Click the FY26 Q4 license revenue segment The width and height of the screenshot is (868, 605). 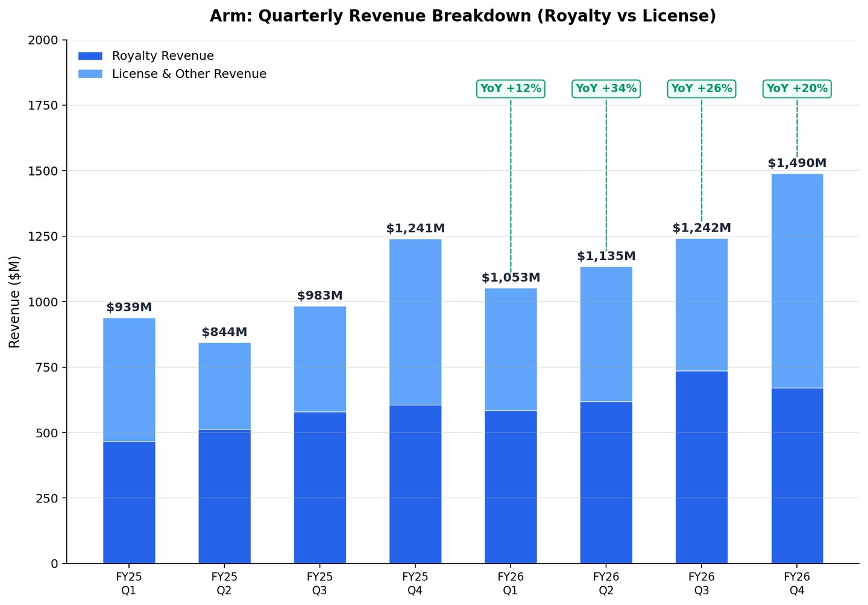pyautogui.click(x=797, y=281)
